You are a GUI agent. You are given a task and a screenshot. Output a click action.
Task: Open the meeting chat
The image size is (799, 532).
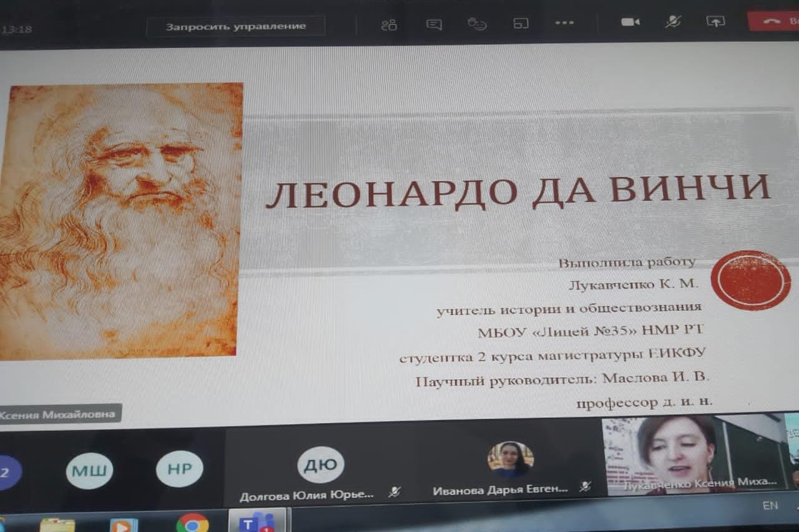click(x=434, y=24)
